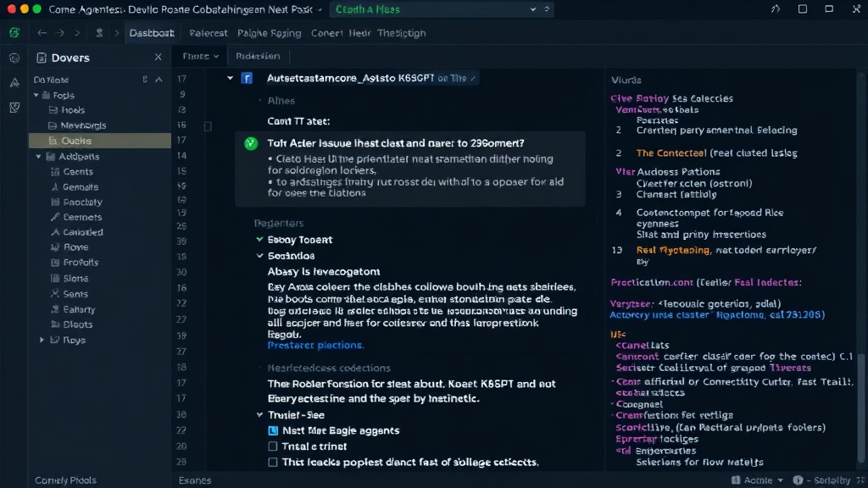This screenshot has width=868, height=488.
Task: Switch to the Paleoest tab
Action: [x=209, y=33]
